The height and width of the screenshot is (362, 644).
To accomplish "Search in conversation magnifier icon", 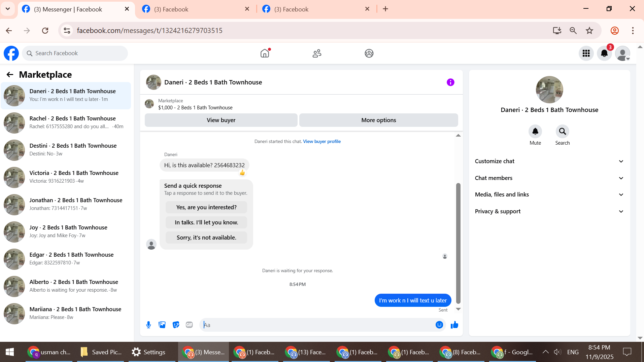I will pyautogui.click(x=563, y=132).
